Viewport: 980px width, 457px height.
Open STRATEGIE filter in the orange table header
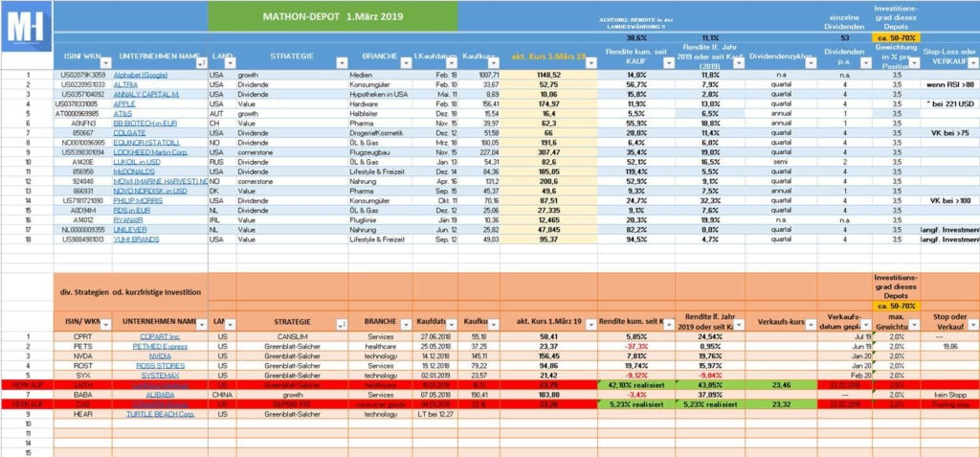pyautogui.click(x=342, y=324)
